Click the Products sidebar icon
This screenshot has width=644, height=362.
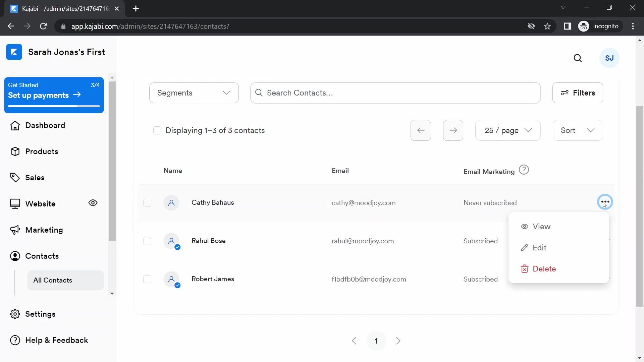click(15, 151)
